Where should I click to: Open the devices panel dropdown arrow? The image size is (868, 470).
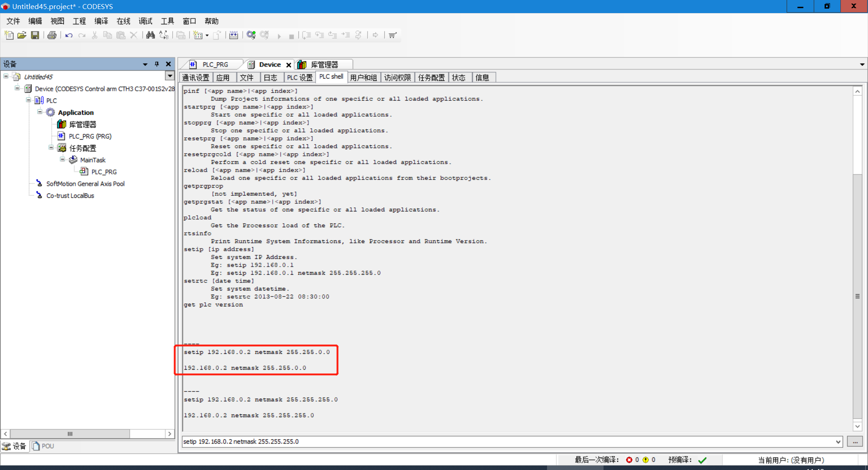[x=145, y=64]
